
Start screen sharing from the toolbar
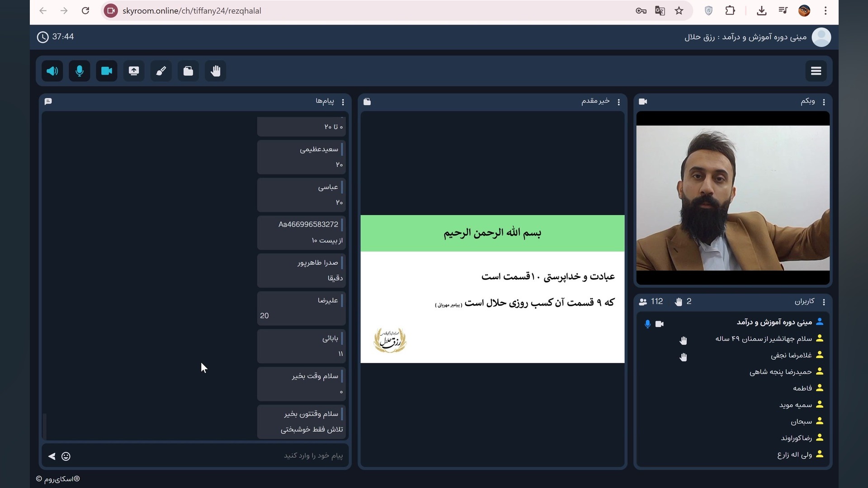pos(134,71)
